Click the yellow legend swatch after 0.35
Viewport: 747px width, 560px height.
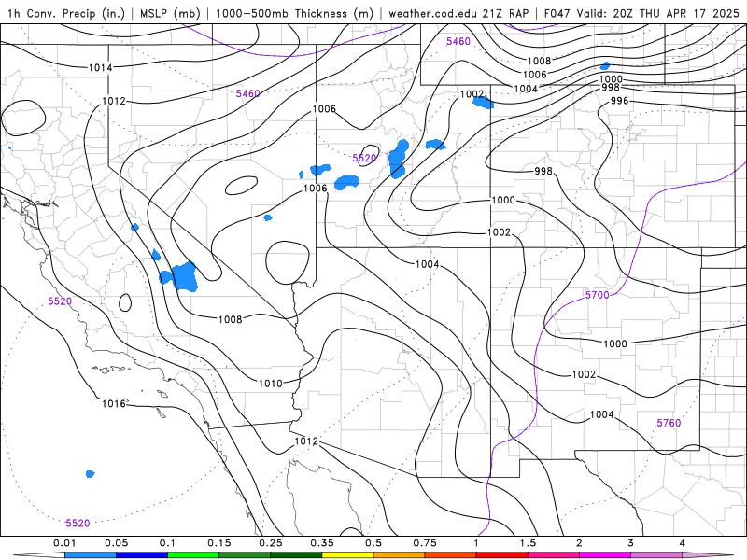pyautogui.click(x=347, y=555)
